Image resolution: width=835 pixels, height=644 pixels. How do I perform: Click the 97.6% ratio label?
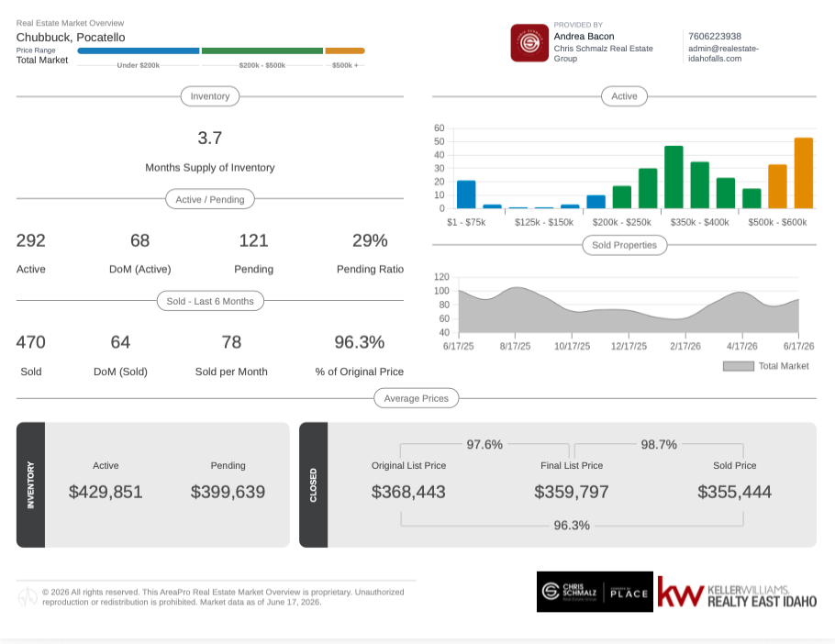tap(484, 444)
